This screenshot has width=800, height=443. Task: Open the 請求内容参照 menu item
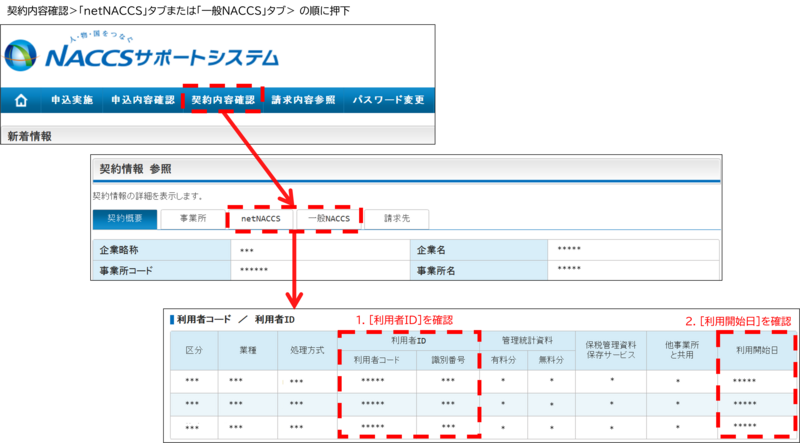click(x=303, y=101)
